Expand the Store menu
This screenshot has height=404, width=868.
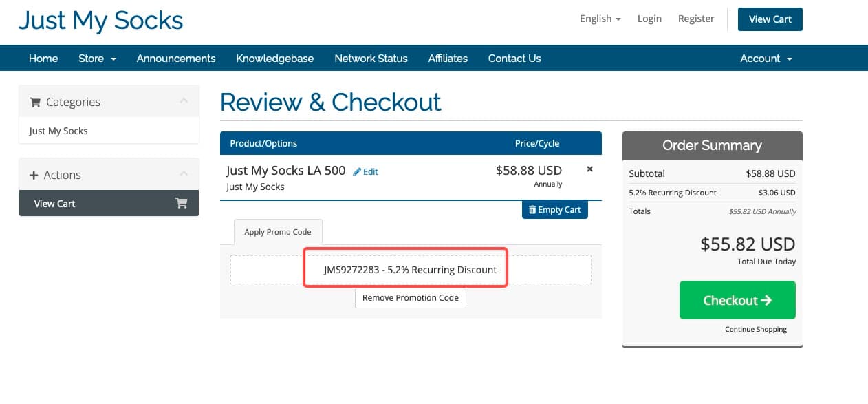point(97,59)
